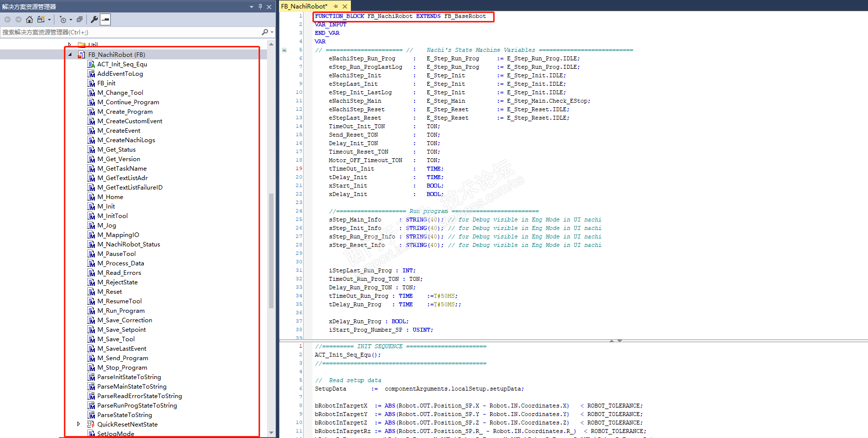868x438 pixels.
Task: Click the M_Stop_Program method icon
Action: (x=91, y=368)
